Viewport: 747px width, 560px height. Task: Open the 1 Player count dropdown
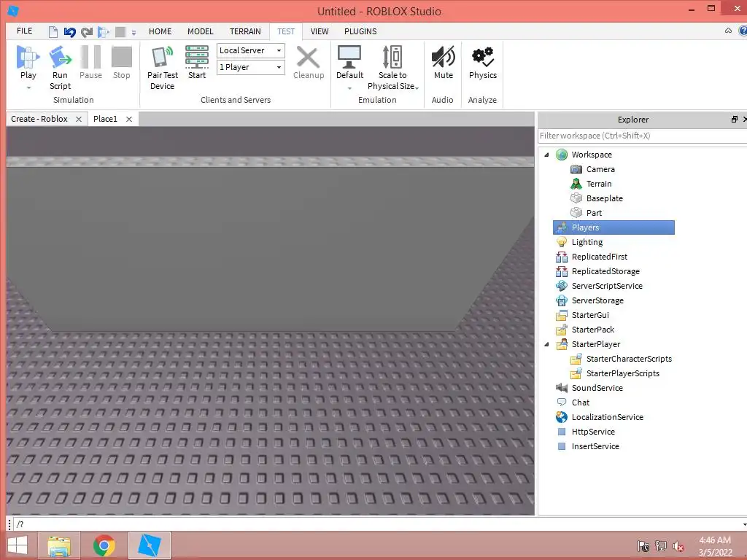tap(251, 67)
